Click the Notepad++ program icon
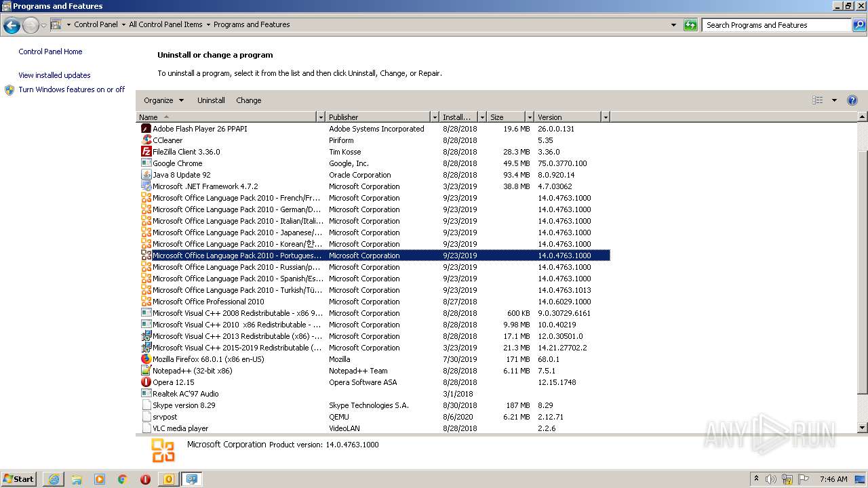 point(146,371)
